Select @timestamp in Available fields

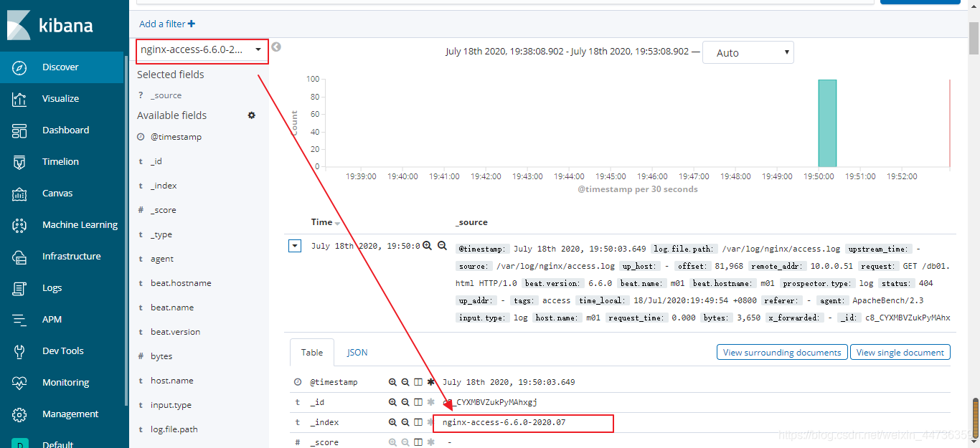[176, 137]
